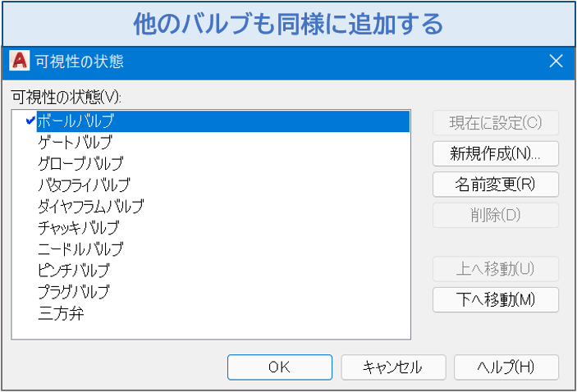Image resolution: width=577 pixels, height=392 pixels.
Task: Click the AutoCAD logo icon in title bar
Action: [19, 61]
